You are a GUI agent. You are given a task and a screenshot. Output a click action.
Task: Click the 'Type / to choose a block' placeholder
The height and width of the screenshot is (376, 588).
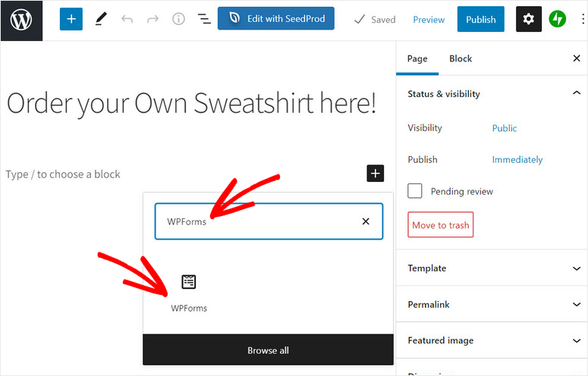coord(63,174)
